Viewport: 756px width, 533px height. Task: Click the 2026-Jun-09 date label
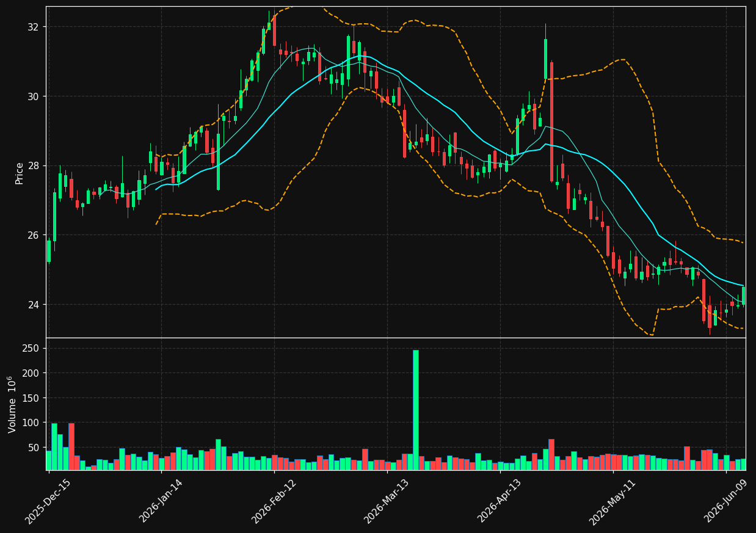[x=725, y=501]
